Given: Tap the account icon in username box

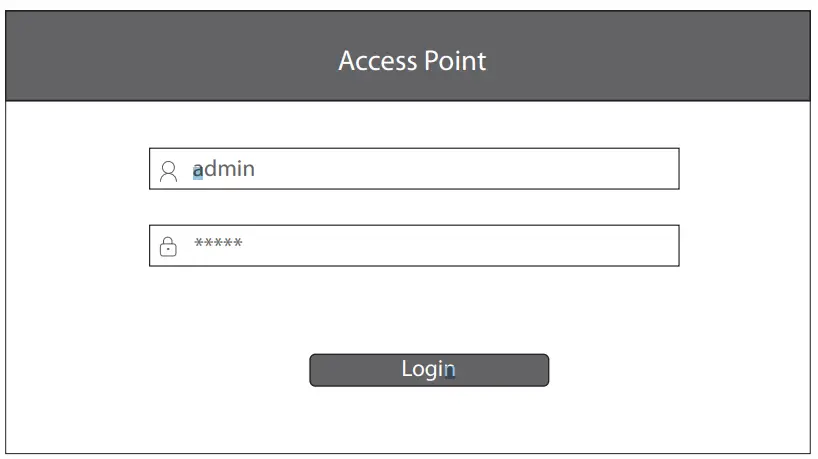Looking at the screenshot, I should coord(168,171).
